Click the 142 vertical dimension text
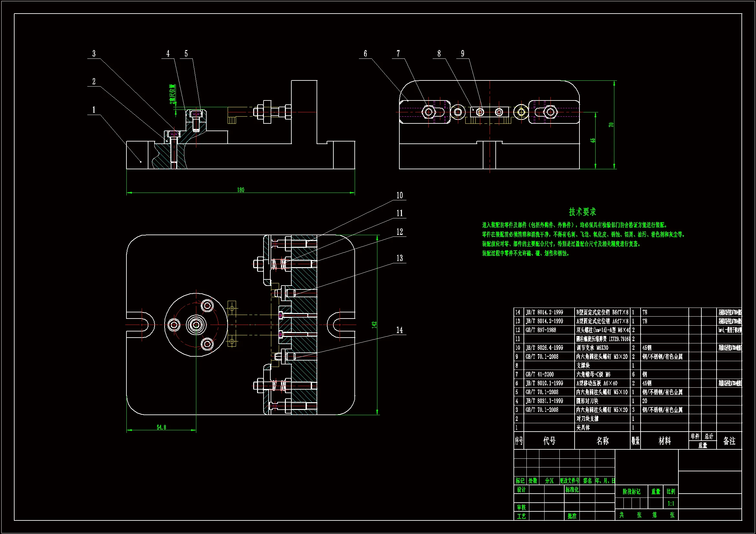 374,325
